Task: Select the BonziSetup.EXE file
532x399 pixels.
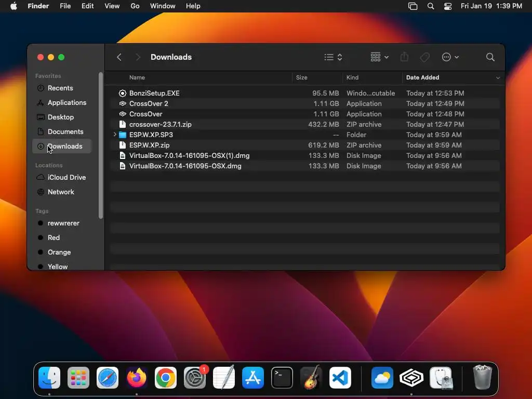Action: tap(304, 93)
